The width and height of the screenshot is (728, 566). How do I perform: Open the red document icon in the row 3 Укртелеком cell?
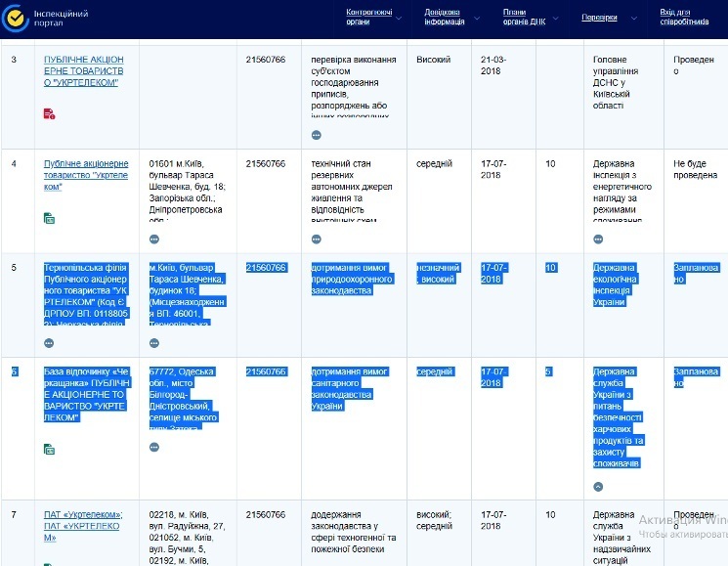tap(49, 113)
